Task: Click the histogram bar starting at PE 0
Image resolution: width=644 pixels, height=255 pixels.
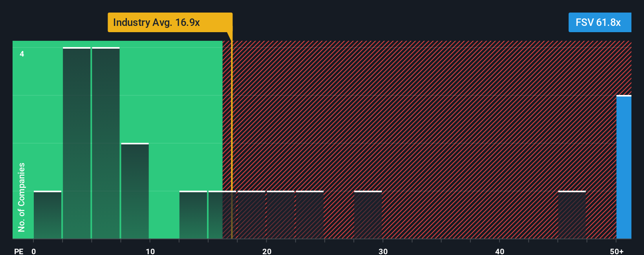Action: coord(48,215)
